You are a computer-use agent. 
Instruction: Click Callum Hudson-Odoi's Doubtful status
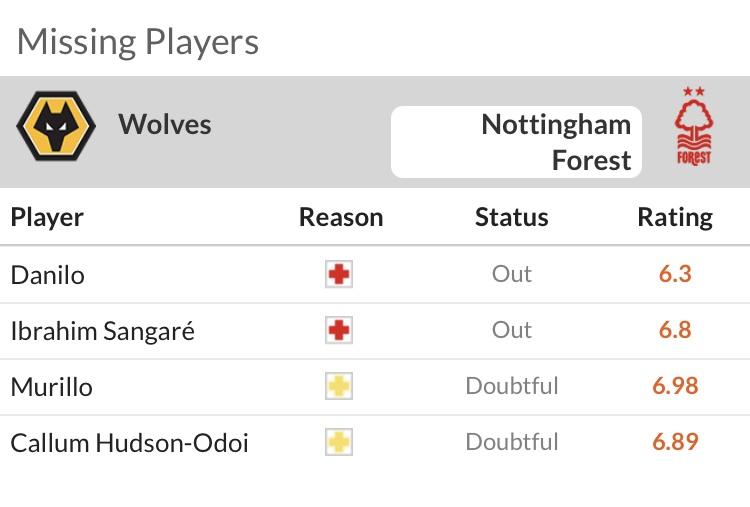pyautogui.click(x=512, y=442)
